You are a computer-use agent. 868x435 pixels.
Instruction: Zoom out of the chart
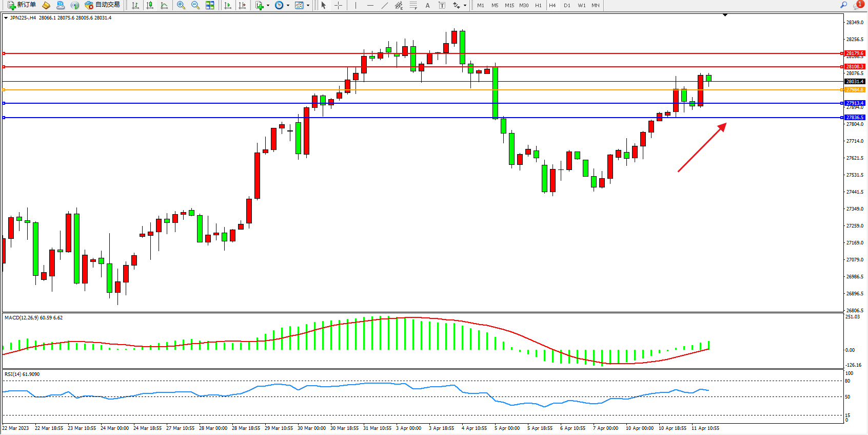tap(195, 5)
